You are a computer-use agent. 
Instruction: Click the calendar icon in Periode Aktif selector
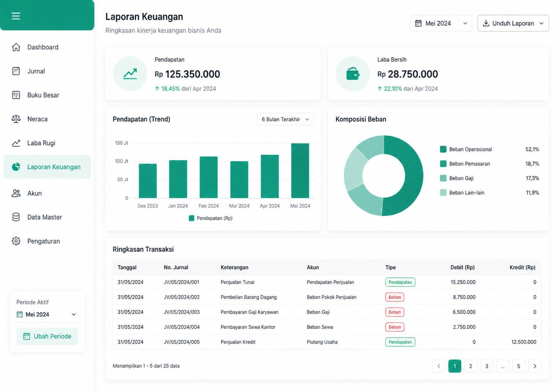click(x=19, y=315)
